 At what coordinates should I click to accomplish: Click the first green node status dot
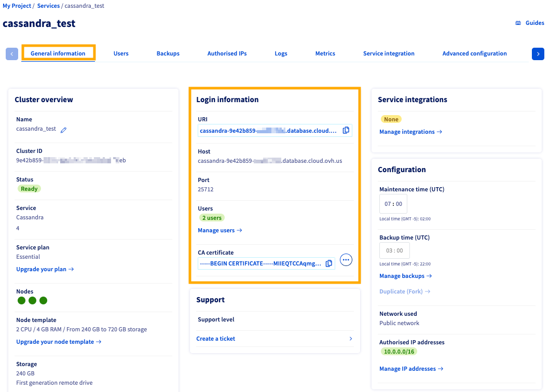[21, 300]
